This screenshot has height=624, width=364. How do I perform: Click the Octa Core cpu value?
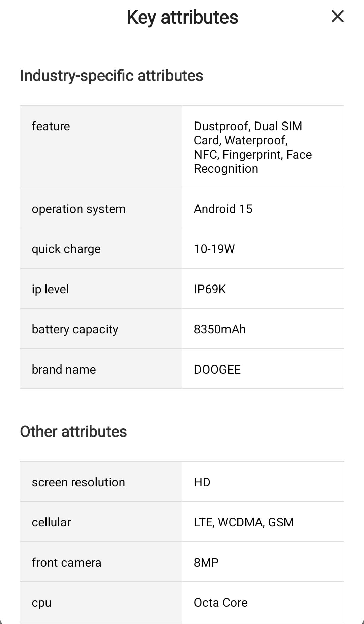(x=220, y=603)
